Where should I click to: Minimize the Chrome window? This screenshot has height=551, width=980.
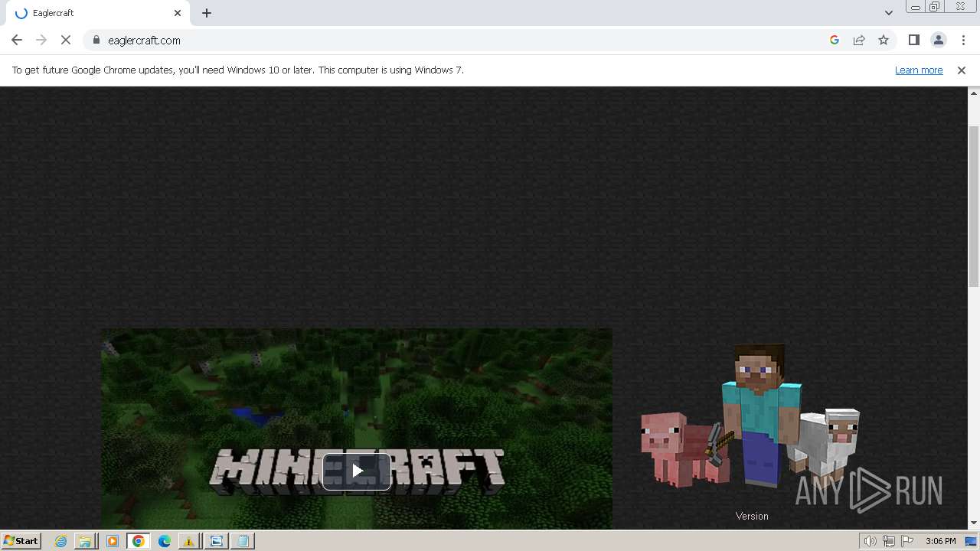tap(915, 7)
